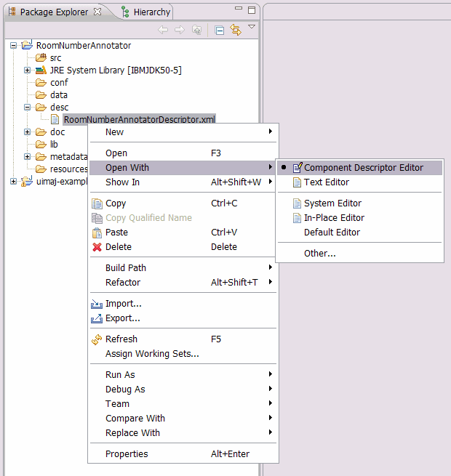Choose Other... in Open With submenu
The width and height of the screenshot is (451, 476).
click(x=320, y=254)
